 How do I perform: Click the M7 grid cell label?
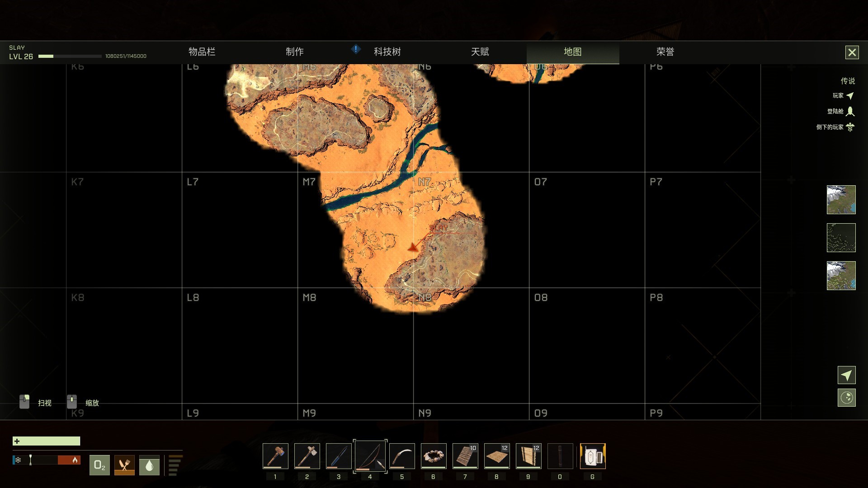point(309,182)
